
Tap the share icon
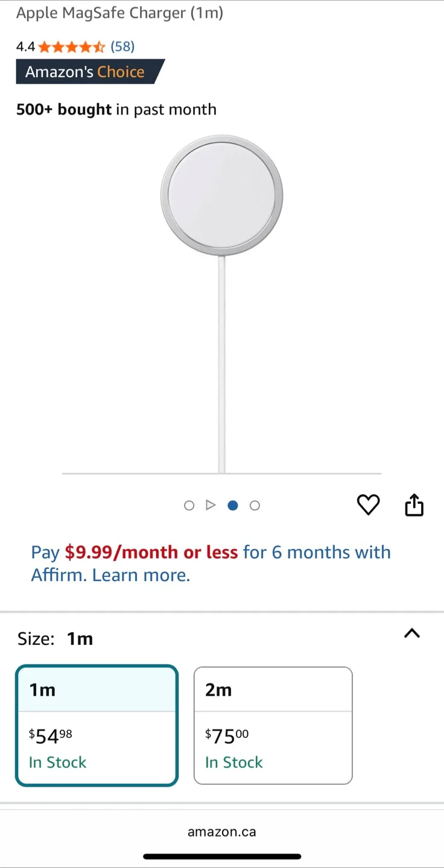[x=414, y=505]
